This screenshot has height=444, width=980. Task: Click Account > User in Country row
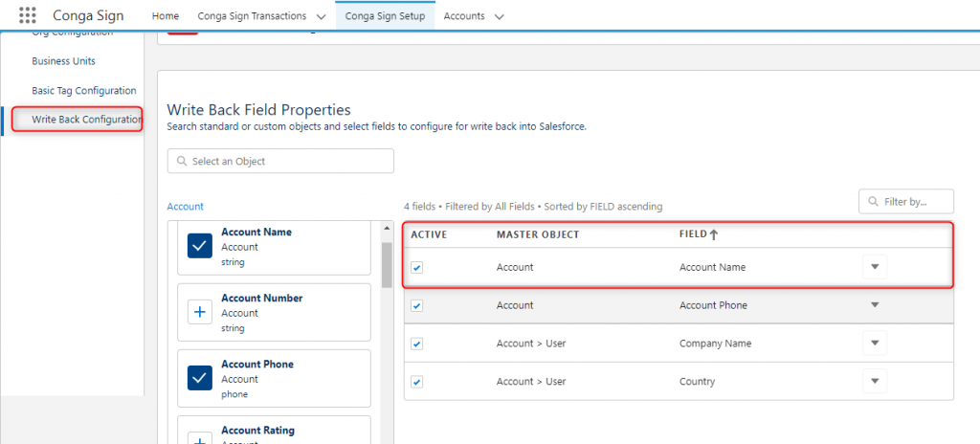(531, 382)
